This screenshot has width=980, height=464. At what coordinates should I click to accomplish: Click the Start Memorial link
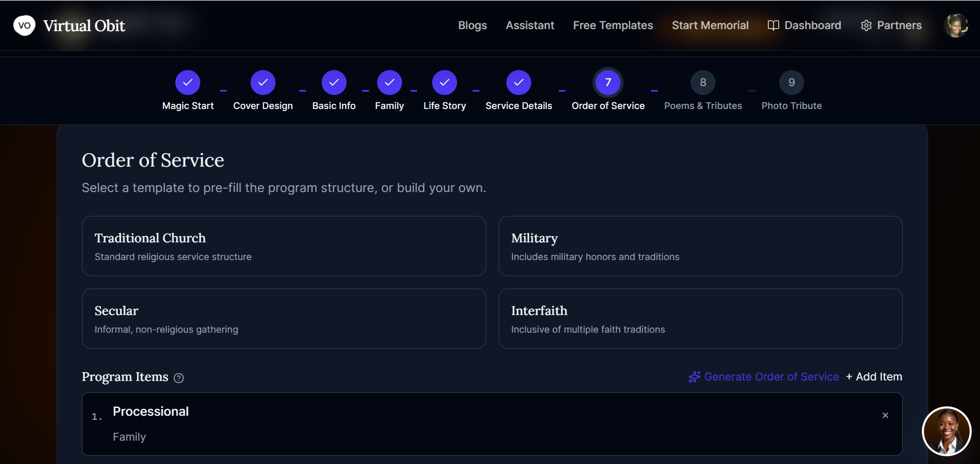point(710,25)
